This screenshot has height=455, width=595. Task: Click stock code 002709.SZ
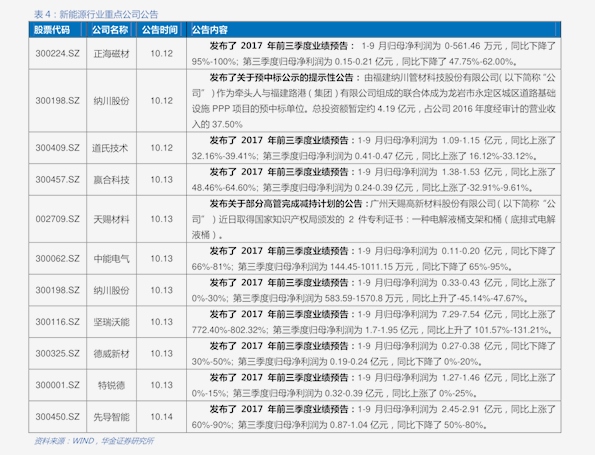[x=58, y=219]
